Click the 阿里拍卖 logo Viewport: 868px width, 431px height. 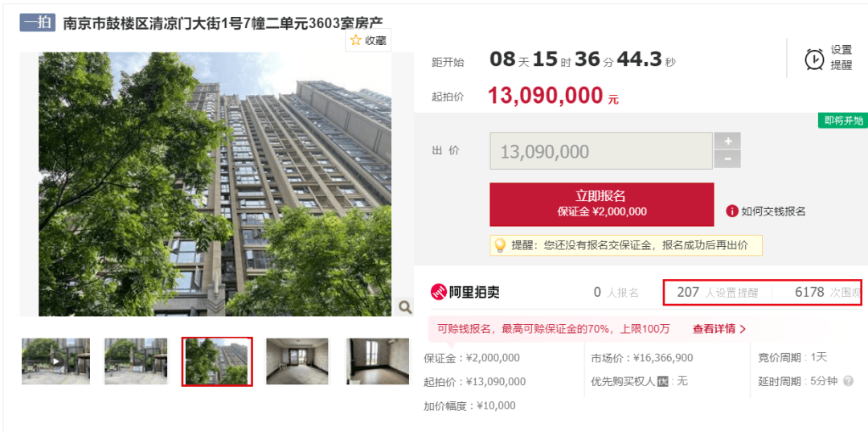465,292
